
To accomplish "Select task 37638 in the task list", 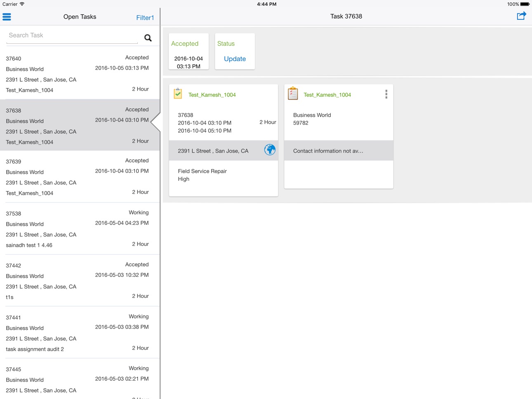I will coord(80,125).
